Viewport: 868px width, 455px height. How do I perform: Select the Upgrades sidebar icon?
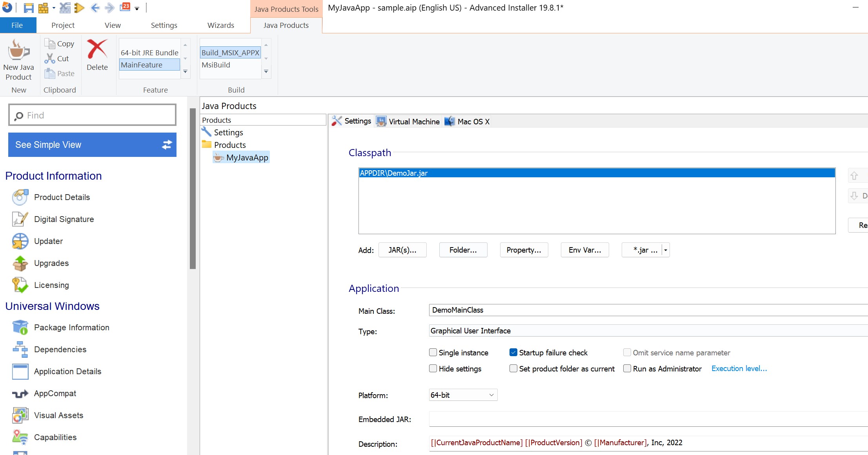coord(20,263)
